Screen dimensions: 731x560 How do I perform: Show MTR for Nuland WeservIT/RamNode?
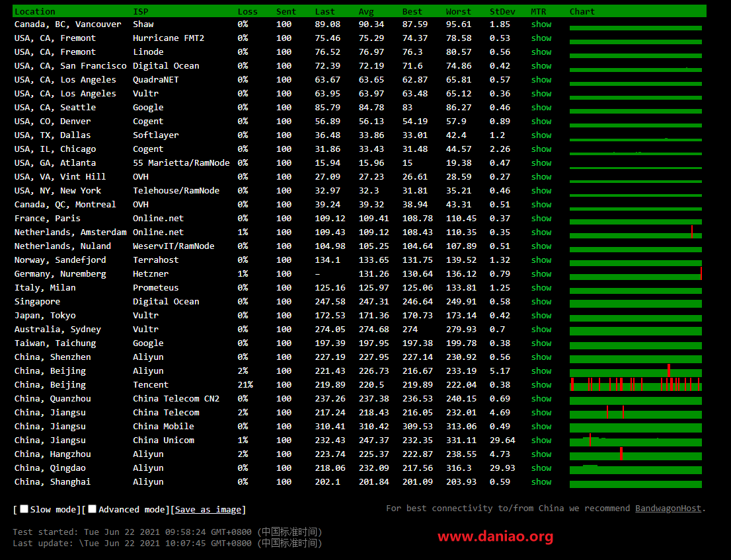click(x=541, y=246)
